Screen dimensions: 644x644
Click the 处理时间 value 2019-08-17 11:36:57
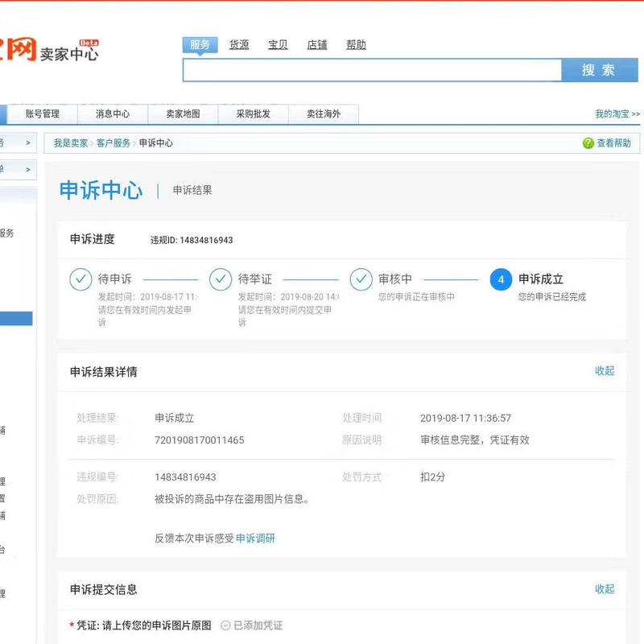[x=465, y=418]
